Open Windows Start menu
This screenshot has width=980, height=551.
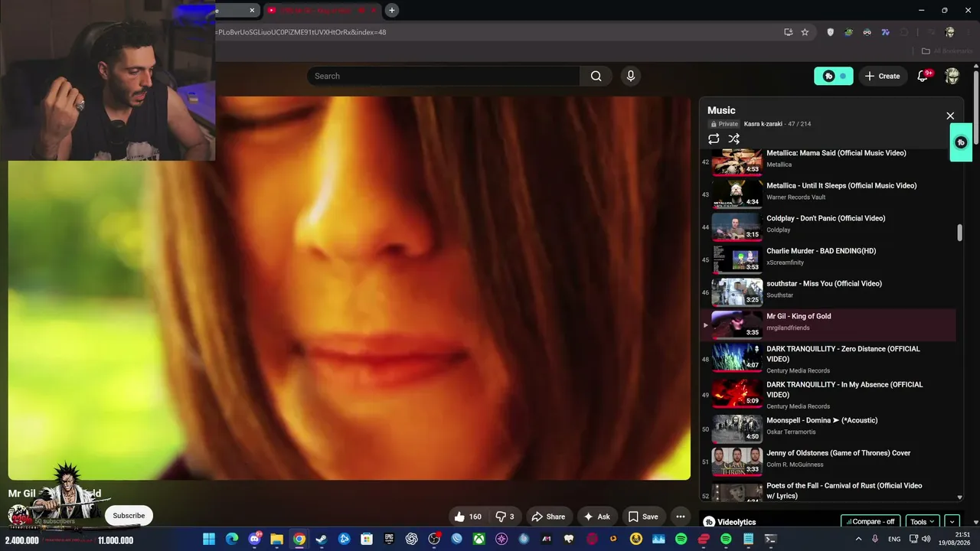click(x=209, y=539)
